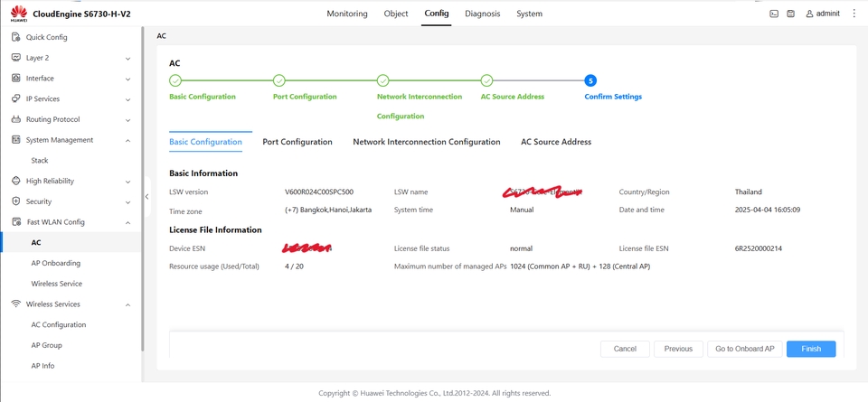Select AC in Fast WLAN Config
Image resolution: width=868 pixels, height=402 pixels.
36,243
